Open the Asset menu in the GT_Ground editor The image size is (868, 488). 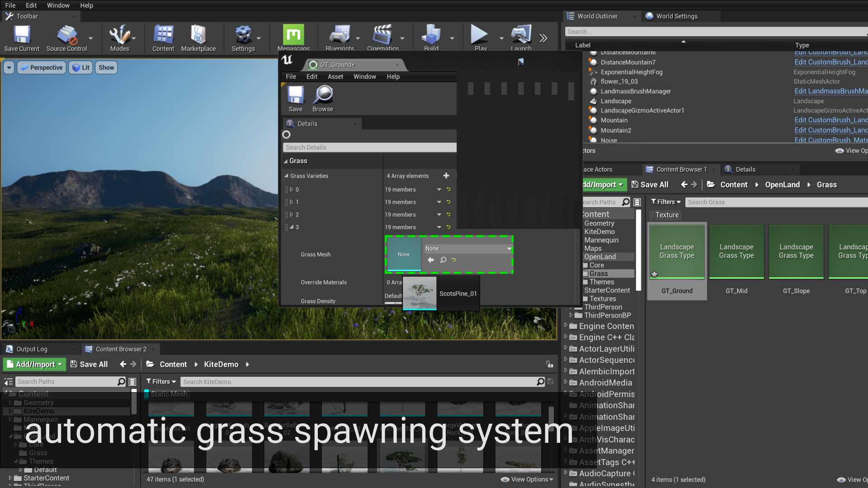click(335, 76)
